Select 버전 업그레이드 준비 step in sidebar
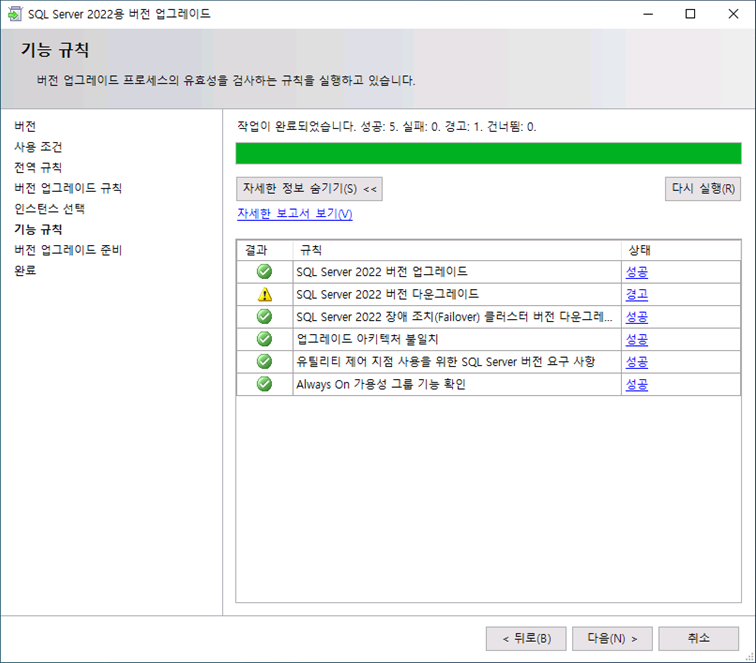The width and height of the screenshot is (756, 663). pos(68,250)
